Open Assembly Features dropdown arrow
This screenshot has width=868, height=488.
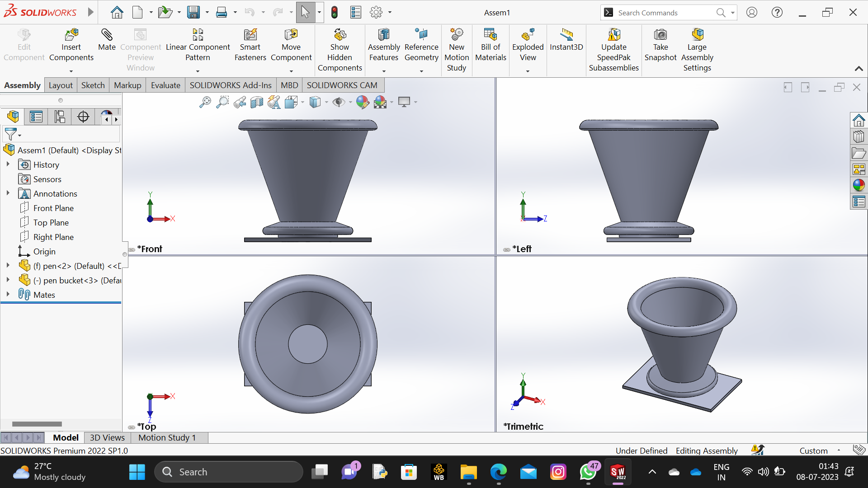coord(384,71)
